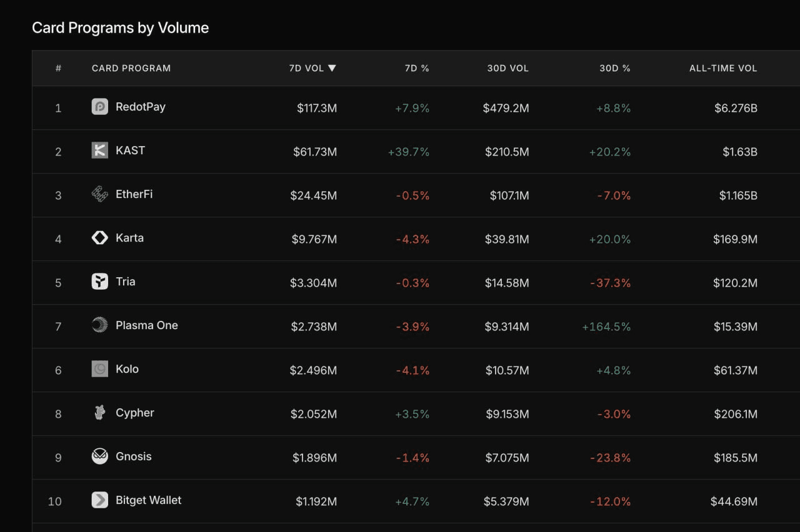
Task: Click the Tria logo icon
Action: (99, 282)
